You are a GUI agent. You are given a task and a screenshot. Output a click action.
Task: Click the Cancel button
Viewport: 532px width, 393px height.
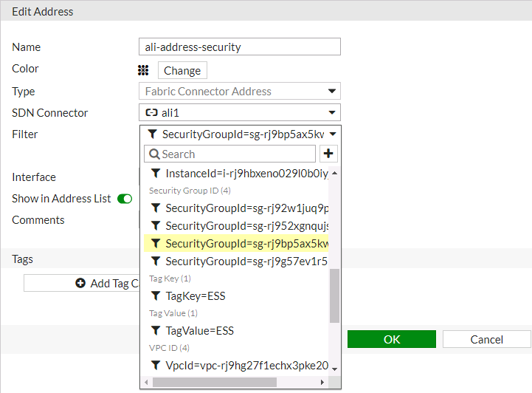coord(487,339)
